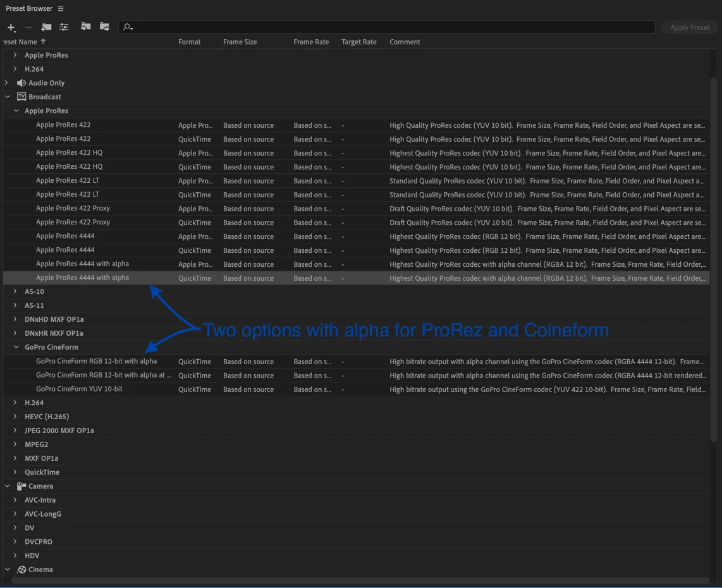Expand the DVCPRO group
Screen dimensions: 722x588
pyautogui.click(x=15, y=541)
